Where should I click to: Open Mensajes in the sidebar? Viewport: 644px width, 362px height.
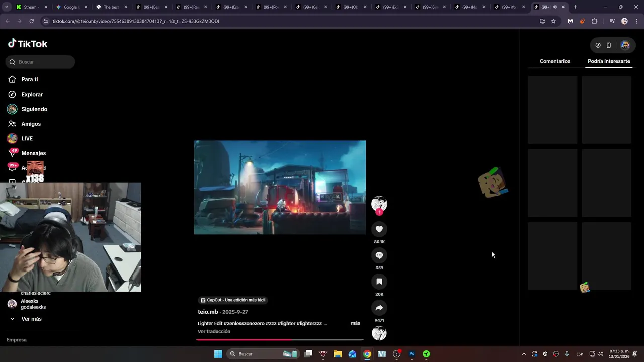33,153
